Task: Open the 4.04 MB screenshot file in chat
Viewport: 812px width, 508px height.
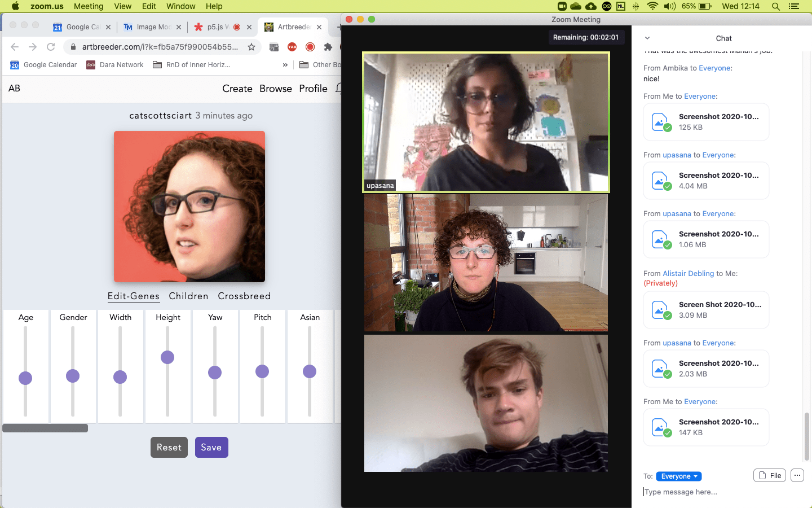Action: (706, 181)
